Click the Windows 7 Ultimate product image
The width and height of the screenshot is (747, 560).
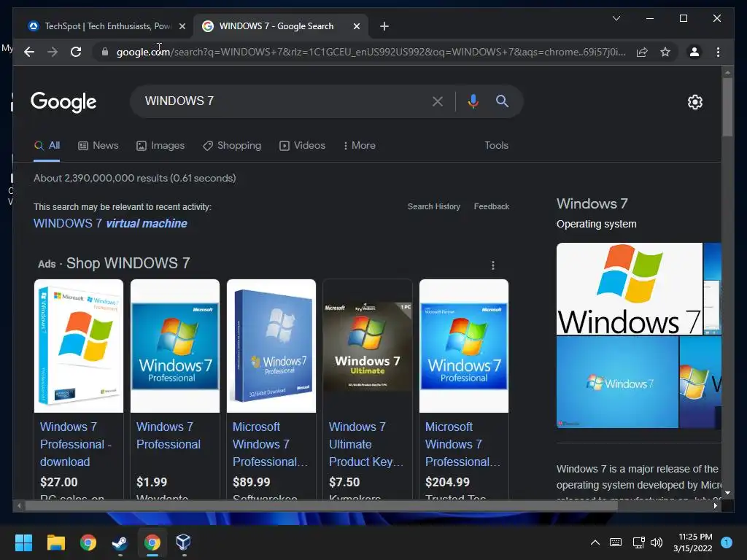tap(368, 346)
